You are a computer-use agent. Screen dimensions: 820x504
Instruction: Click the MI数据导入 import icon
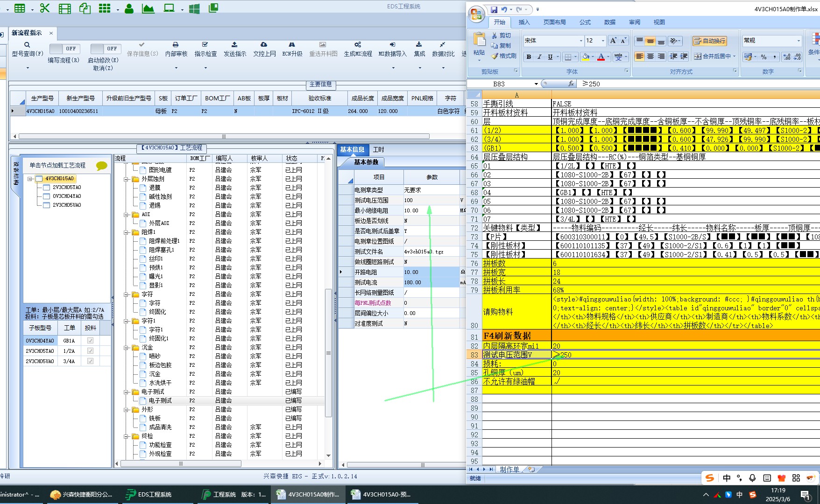click(x=392, y=44)
